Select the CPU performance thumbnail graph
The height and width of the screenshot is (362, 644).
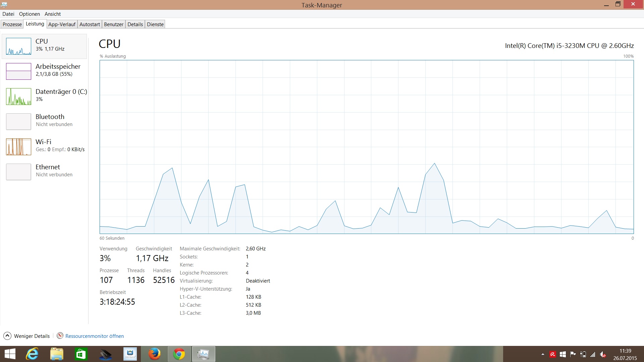tap(18, 46)
